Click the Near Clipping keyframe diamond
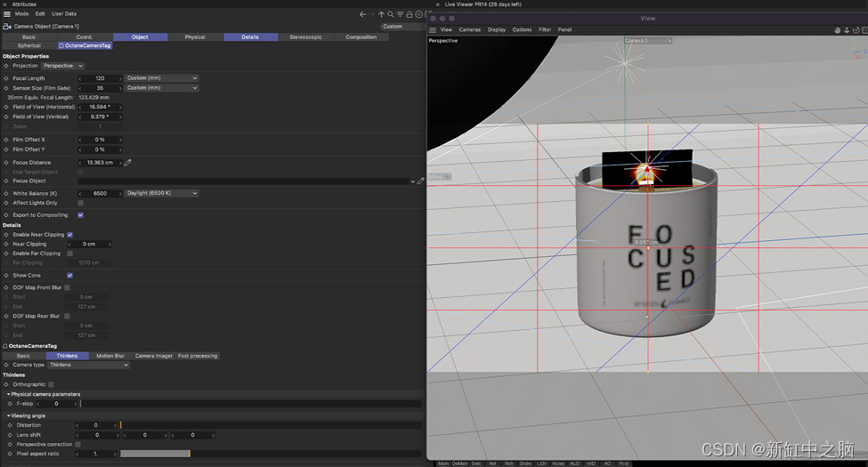Viewport: 868px width, 467px height. click(x=6, y=244)
